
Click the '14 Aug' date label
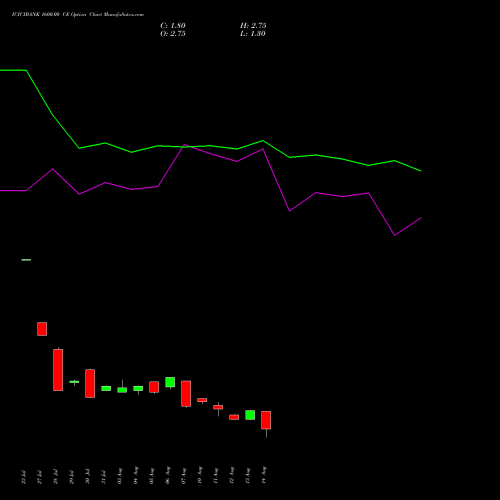[264, 475]
